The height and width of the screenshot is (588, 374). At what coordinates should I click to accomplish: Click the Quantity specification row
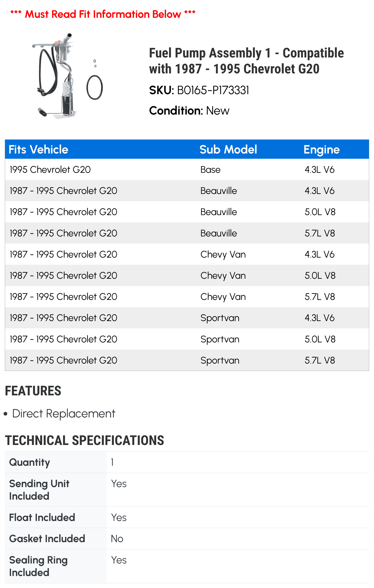187,462
